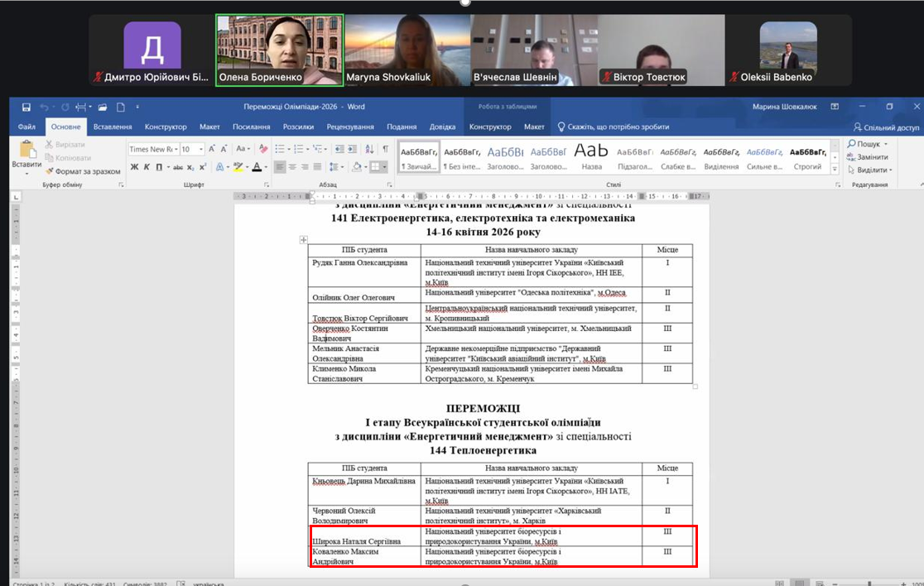Click the Замінити replace button
The image size is (924, 586).
(871, 157)
